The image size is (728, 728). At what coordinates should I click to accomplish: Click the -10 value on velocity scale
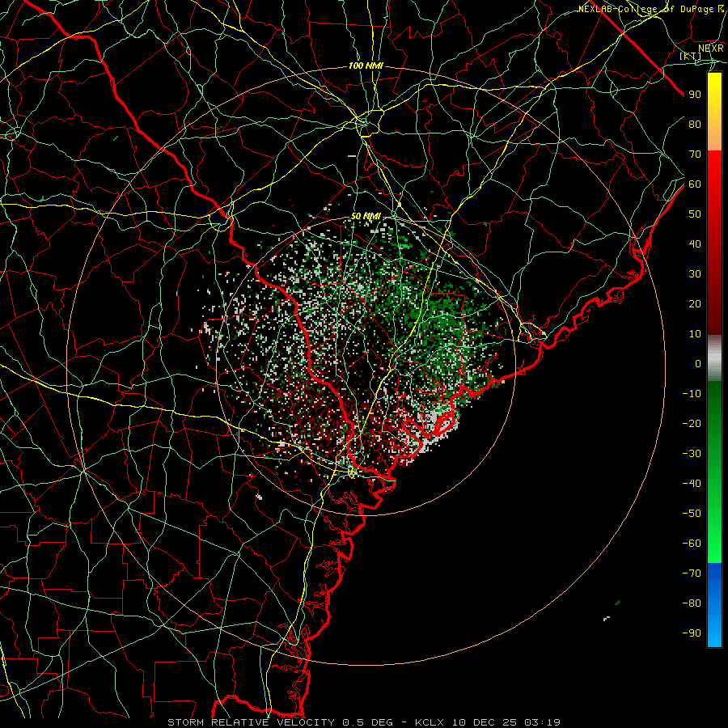point(692,394)
